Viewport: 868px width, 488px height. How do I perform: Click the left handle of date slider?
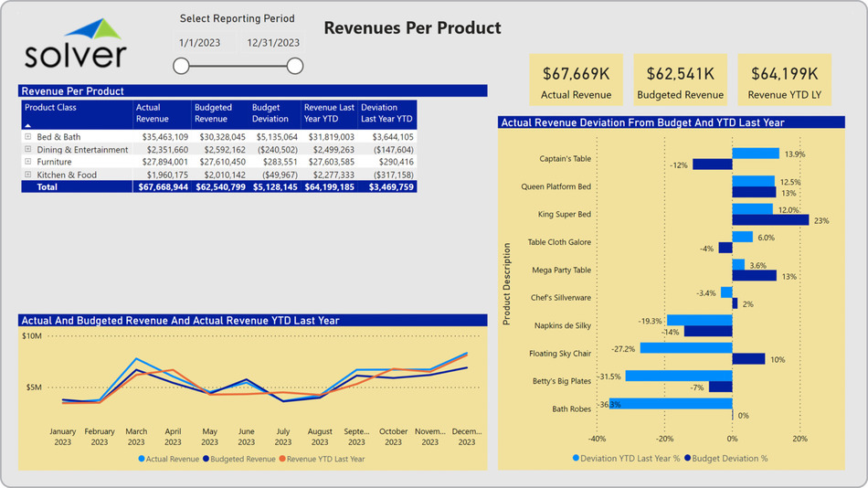coord(181,66)
